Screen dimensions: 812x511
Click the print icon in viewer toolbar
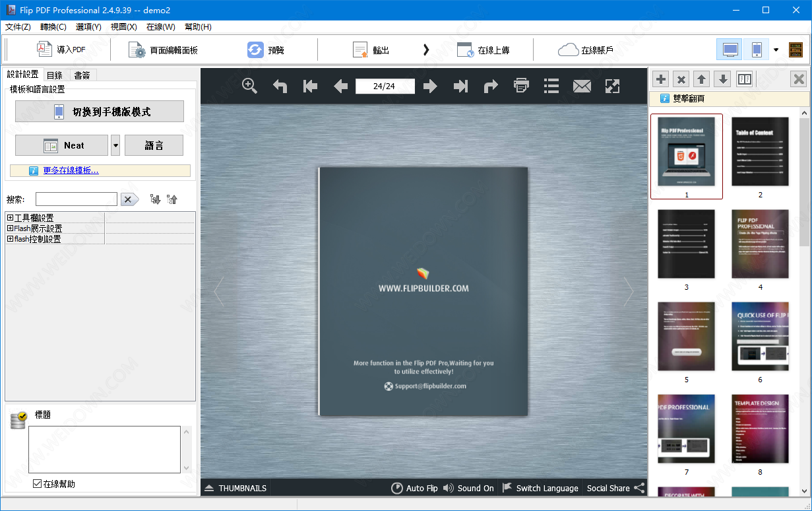point(522,86)
